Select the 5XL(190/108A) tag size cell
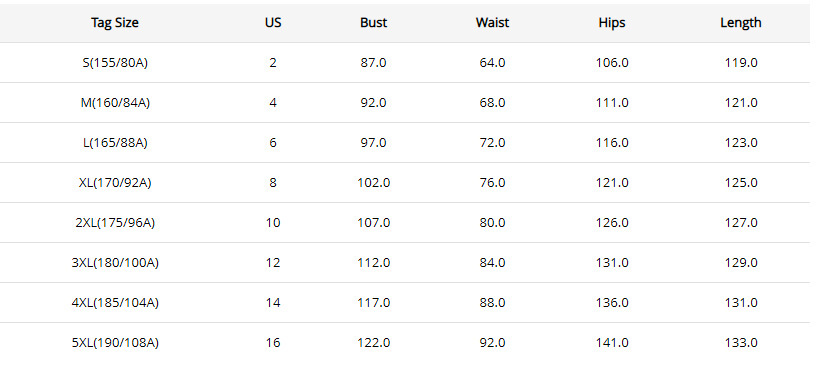 [115, 342]
